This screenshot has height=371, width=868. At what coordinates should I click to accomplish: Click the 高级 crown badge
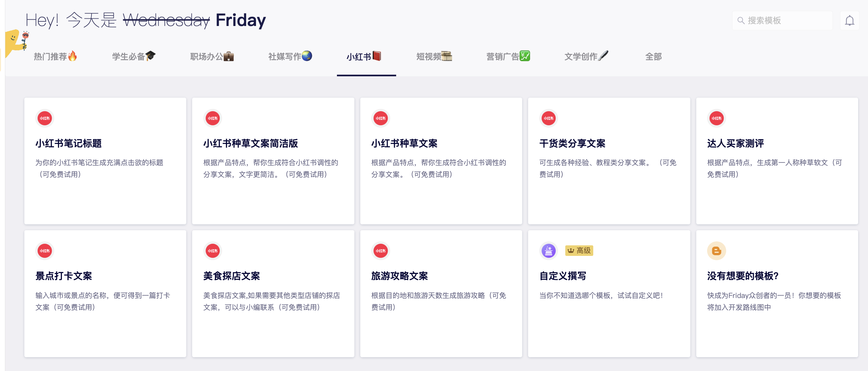pyautogui.click(x=579, y=251)
